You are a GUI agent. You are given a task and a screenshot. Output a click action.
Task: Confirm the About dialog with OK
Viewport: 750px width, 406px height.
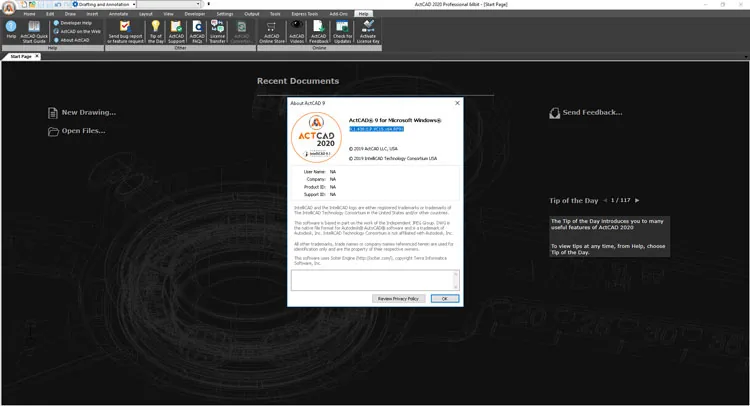coord(444,298)
